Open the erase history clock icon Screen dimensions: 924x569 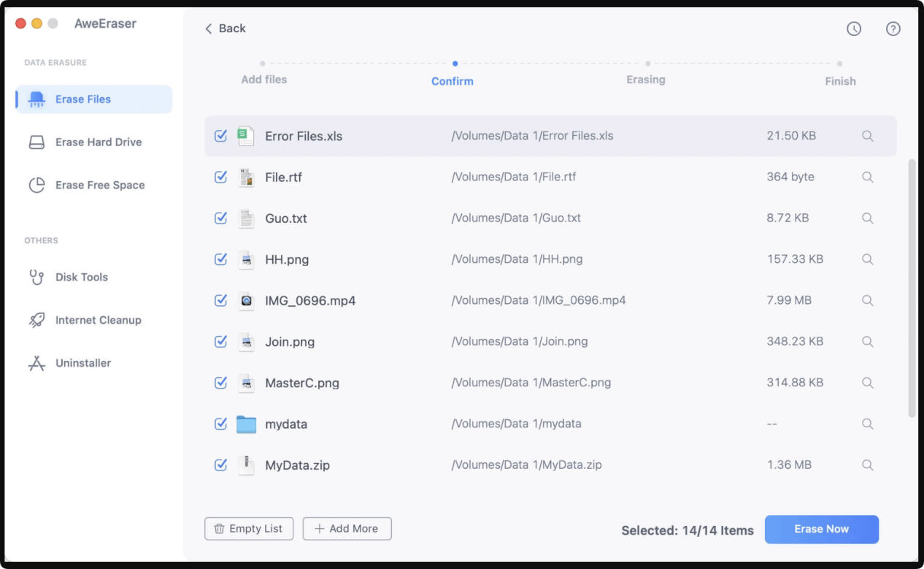[x=854, y=28]
